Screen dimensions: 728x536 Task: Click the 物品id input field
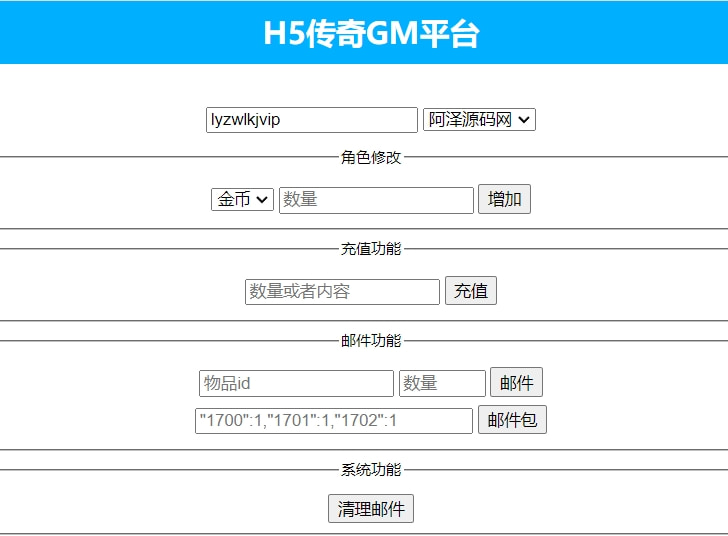[x=296, y=384]
